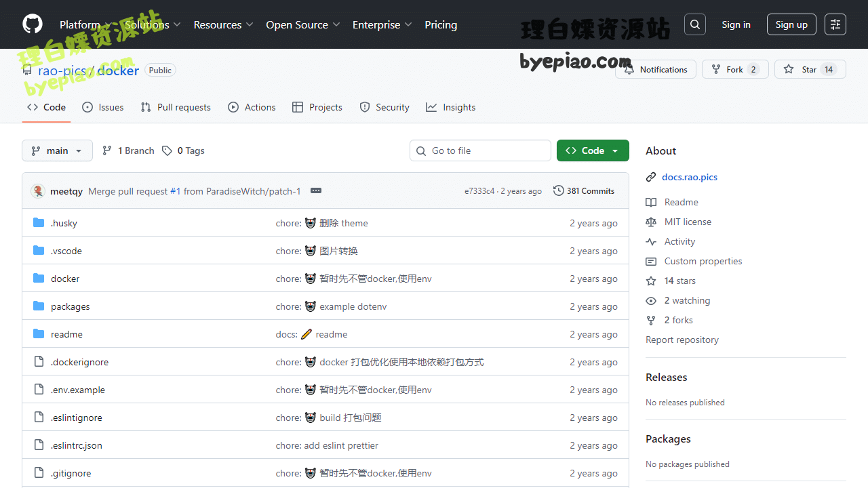Click the Sign in link
The image size is (868, 488).
[x=736, y=24]
